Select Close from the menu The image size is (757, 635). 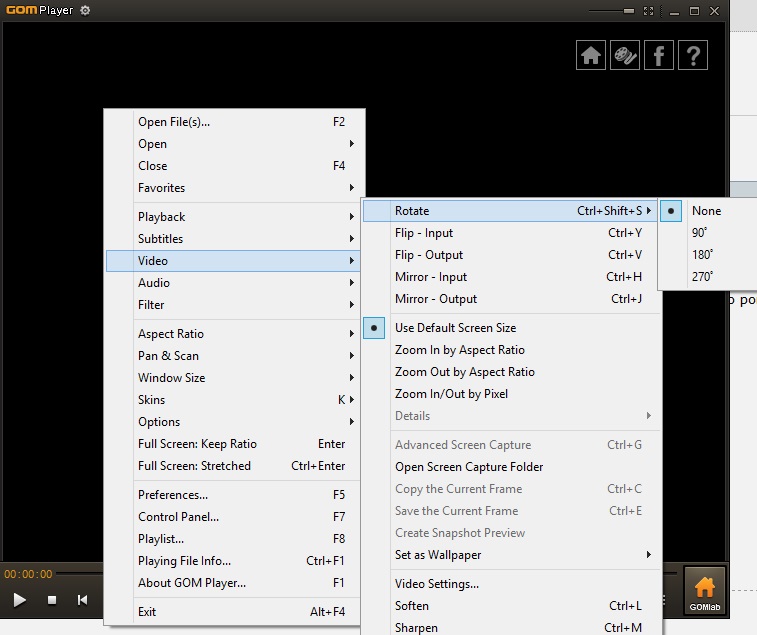tap(233, 166)
